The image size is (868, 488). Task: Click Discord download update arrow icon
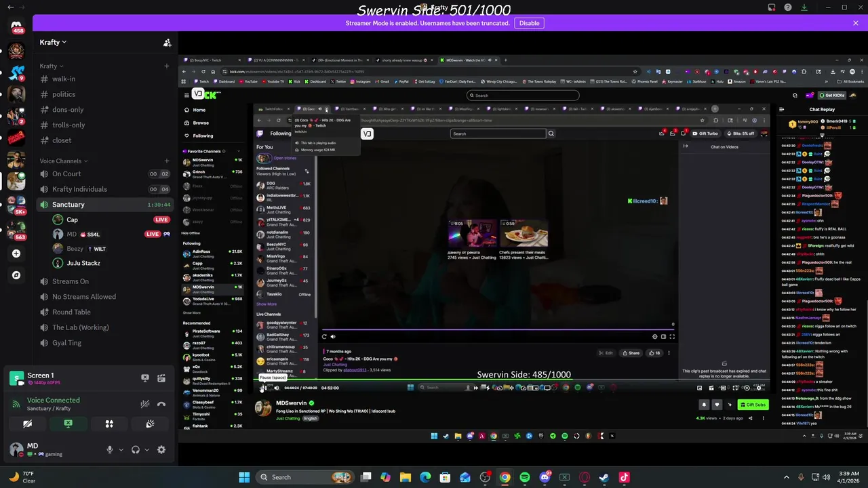point(804,7)
